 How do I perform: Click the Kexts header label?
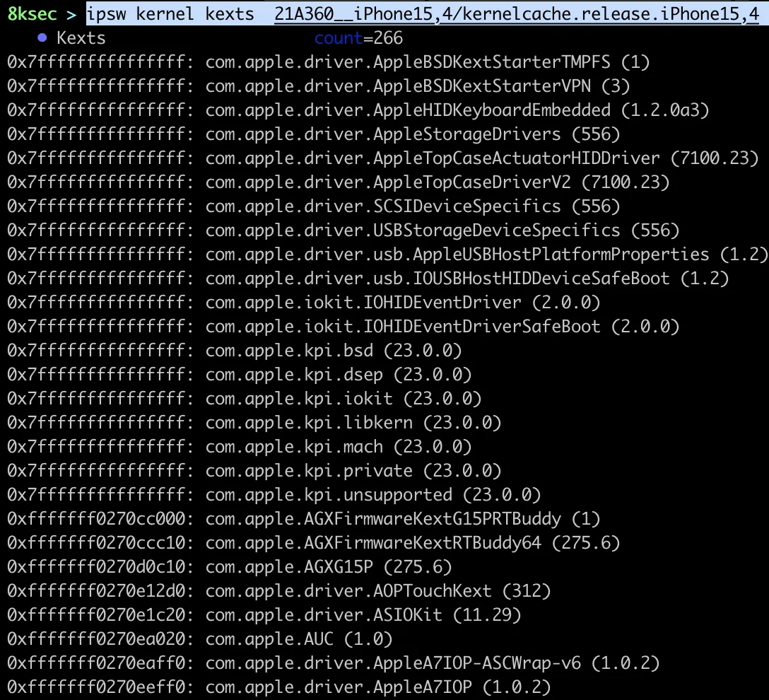click(x=81, y=38)
